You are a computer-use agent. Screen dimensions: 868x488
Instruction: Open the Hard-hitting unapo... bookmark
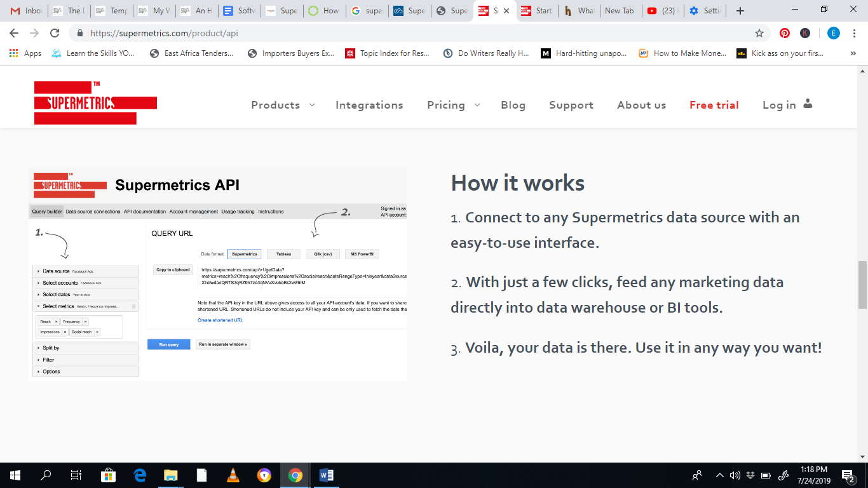point(583,53)
